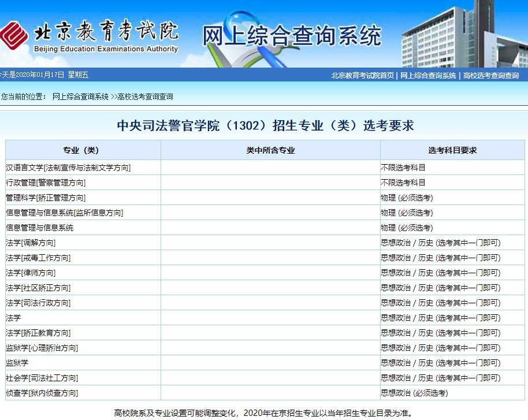The height and width of the screenshot is (420, 528).
Task: Select the subject requirement for 社会学[司法社工方向]
Action: click(441, 378)
